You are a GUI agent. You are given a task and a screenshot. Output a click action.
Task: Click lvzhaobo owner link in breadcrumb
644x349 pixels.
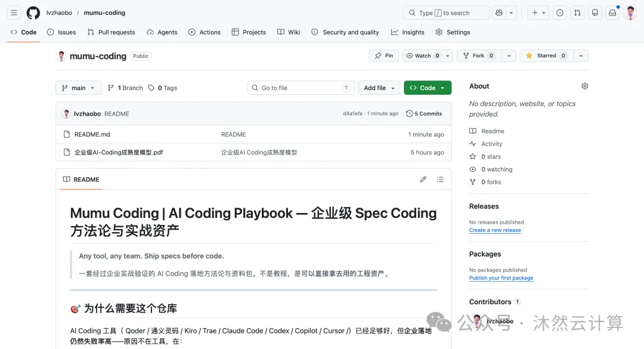pos(59,13)
